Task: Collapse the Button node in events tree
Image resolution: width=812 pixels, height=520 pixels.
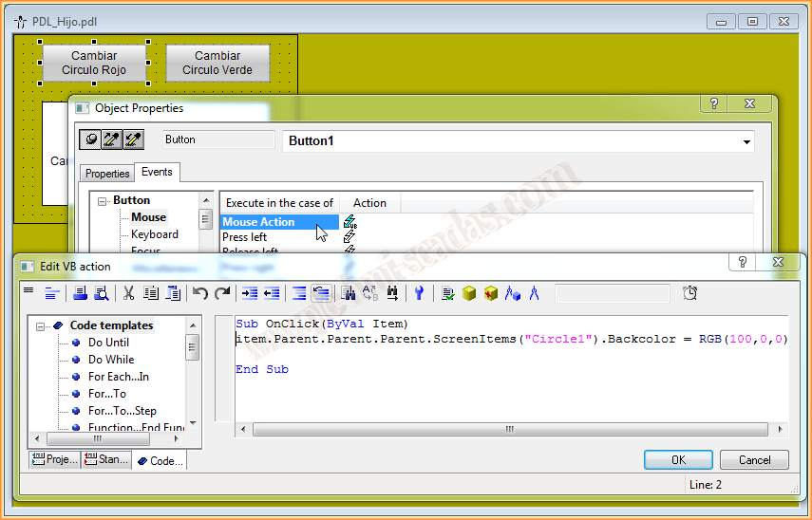Action: click(x=102, y=200)
